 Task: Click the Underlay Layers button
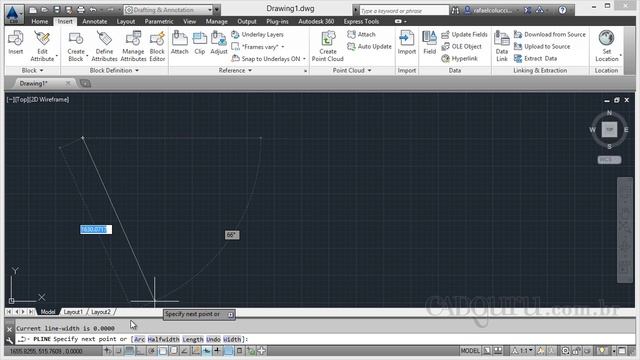pos(258,34)
